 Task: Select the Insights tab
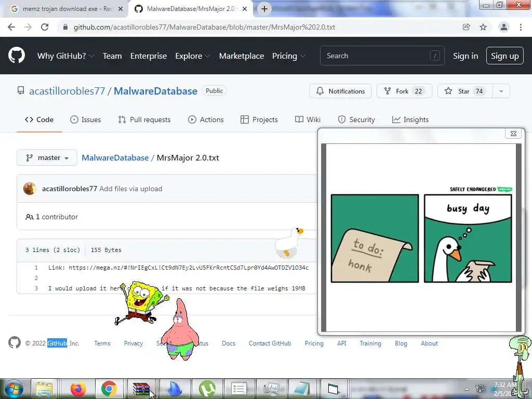click(x=410, y=119)
